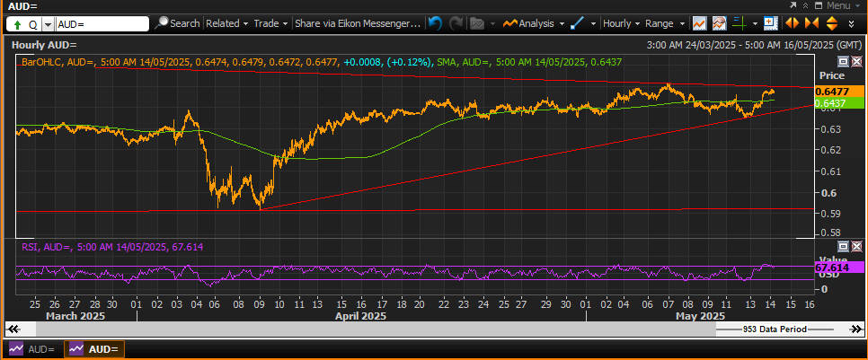Toggle the green up-arrow quote button
Screen dimensions: 868x360
click(17, 24)
